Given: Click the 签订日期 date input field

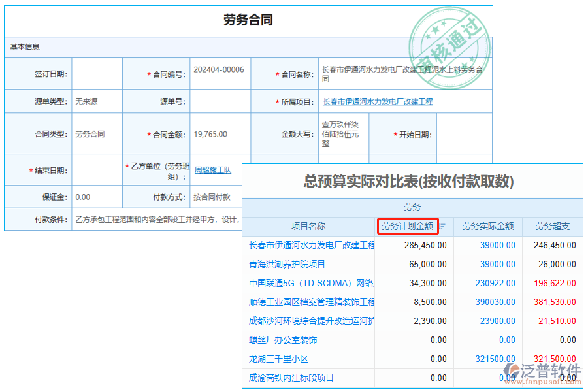Looking at the screenshot, I should (x=96, y=73).
